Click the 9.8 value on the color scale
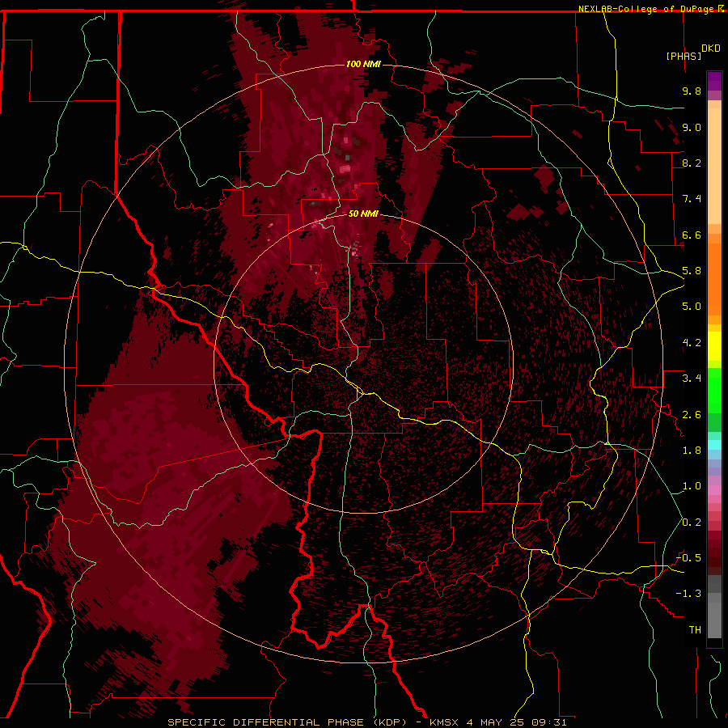This screenshot has width=728, height=728. tap(692, 91)
